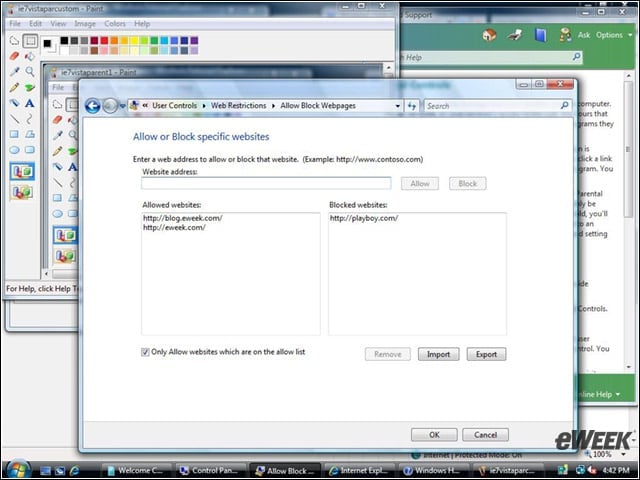The image size is (640, 480).
Task: Select http://eweek.com/ in Allowed websites list
Action: click(174, 228)
